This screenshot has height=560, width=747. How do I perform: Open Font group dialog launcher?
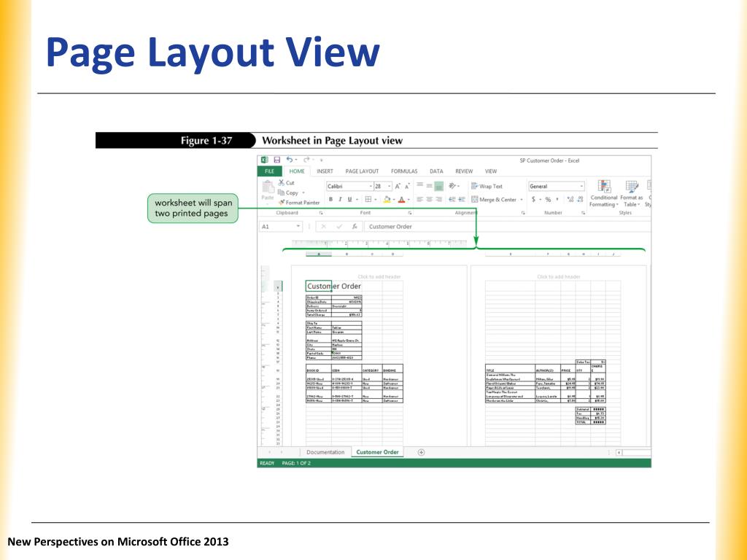[410, 213]
